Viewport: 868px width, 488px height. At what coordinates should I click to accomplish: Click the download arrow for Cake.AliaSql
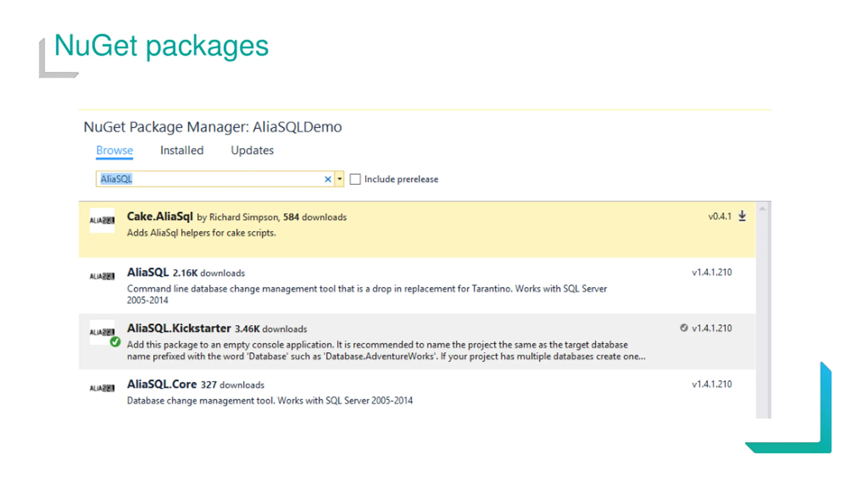[x=742, y=216]
